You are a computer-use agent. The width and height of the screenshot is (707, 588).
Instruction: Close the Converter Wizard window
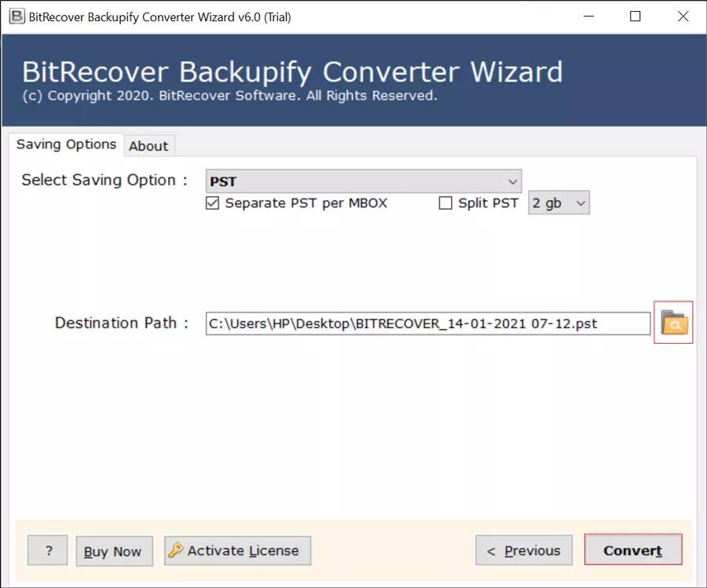click(683, 16)
